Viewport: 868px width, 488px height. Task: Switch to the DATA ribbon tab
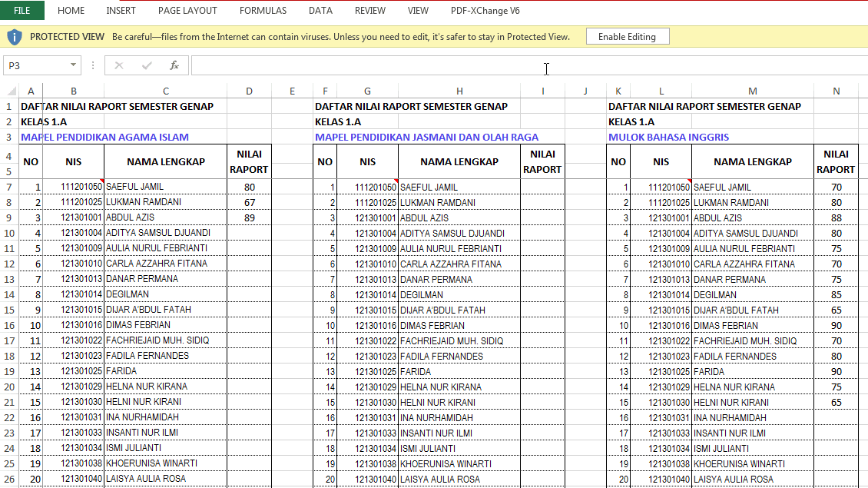pos(320,10)
